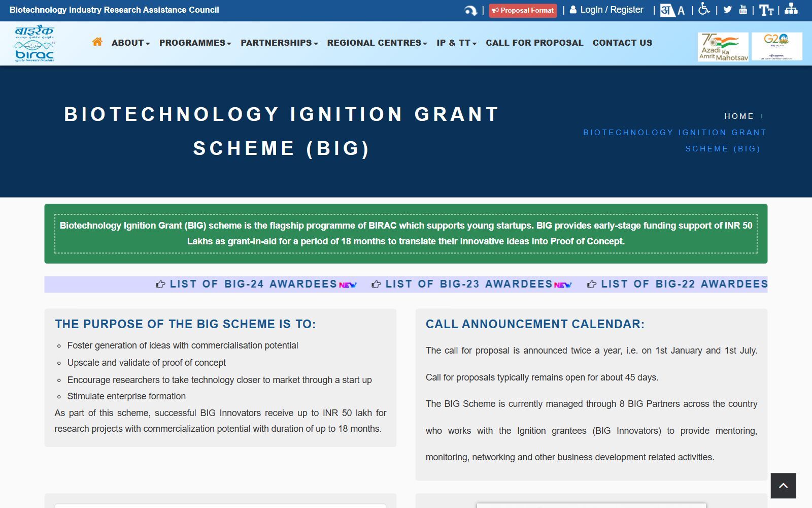Switch language with the Hindi/English icon
This screenshot has width=812, height=508.
tap(672, 10)
